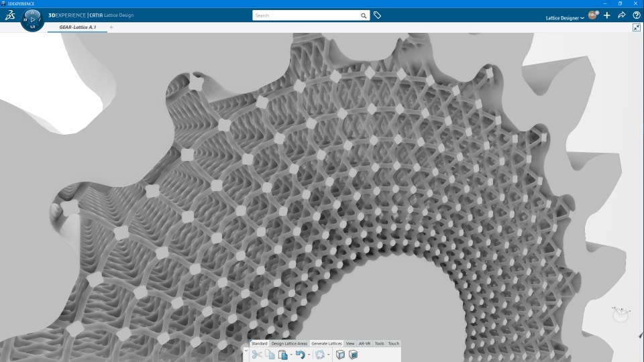The image size is (644, 362).
Task: Click the 3DEXPERIENCE CATIA Lattice Design title
Action: (91, 15)
